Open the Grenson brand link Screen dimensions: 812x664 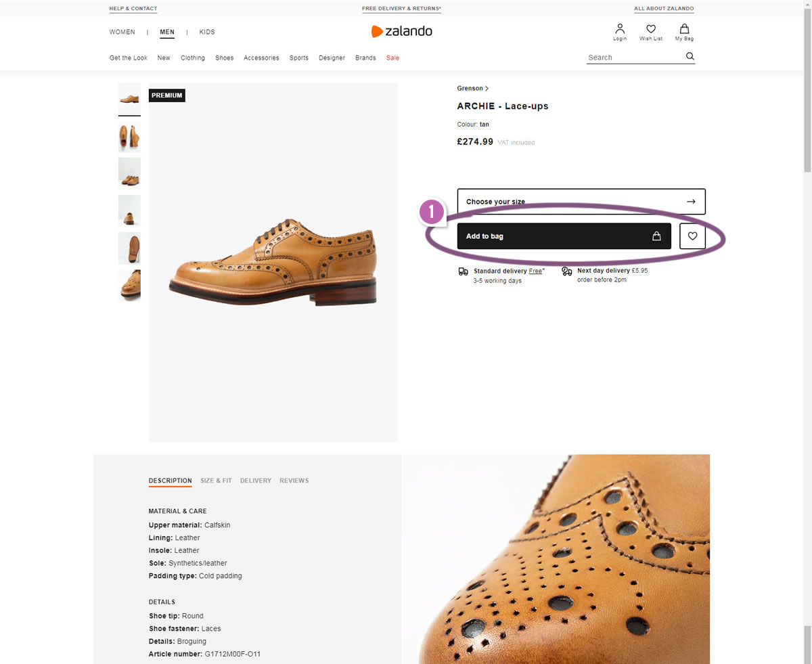pos(472,89)
